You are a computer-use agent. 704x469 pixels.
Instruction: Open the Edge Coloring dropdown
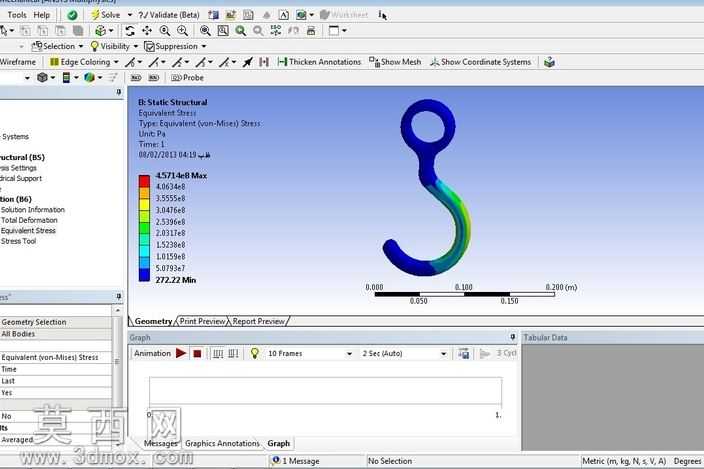pyautogui.click(x=84, y=62)
